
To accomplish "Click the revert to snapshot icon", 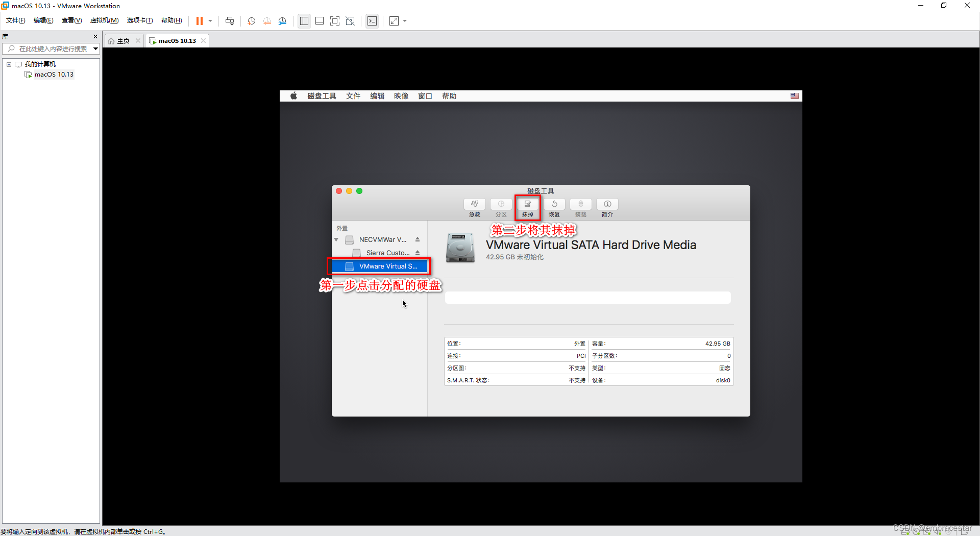I will [x=267, y=21].
